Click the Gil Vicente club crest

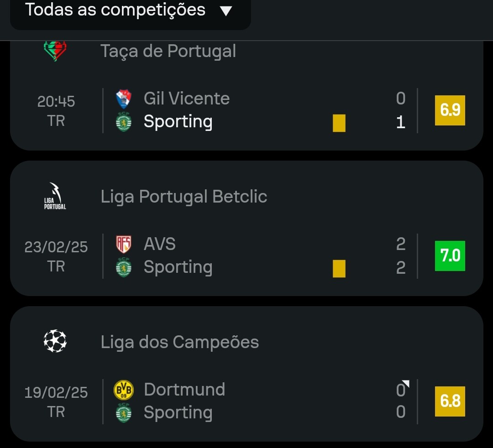[124, 99]
